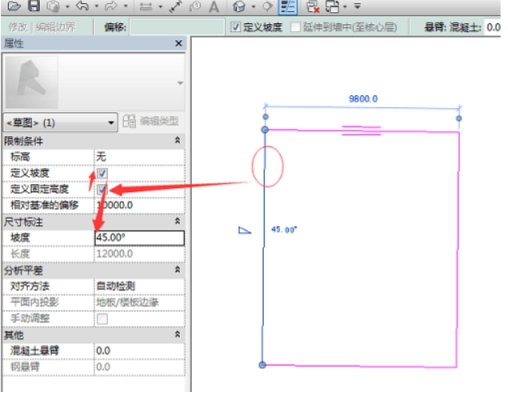Click the Close Hidden Windows icon
The height and width of the screenshot is (393, 508).
coord(313,7)
